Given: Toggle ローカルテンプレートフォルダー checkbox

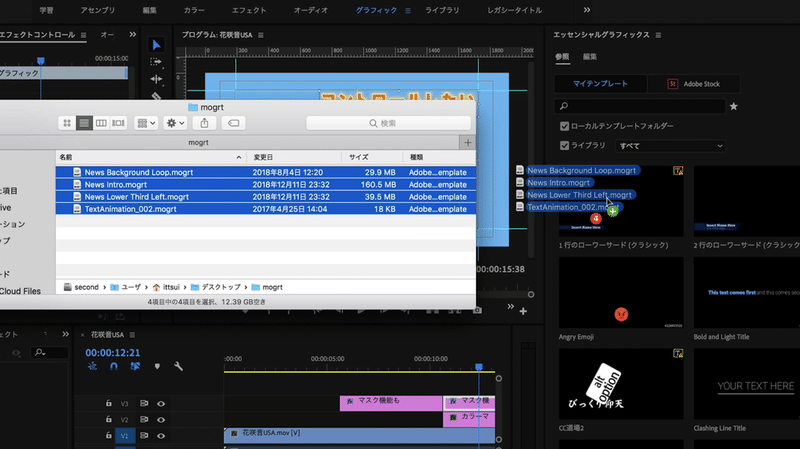Looking at the screenshot, I should (x=564, y=126).
